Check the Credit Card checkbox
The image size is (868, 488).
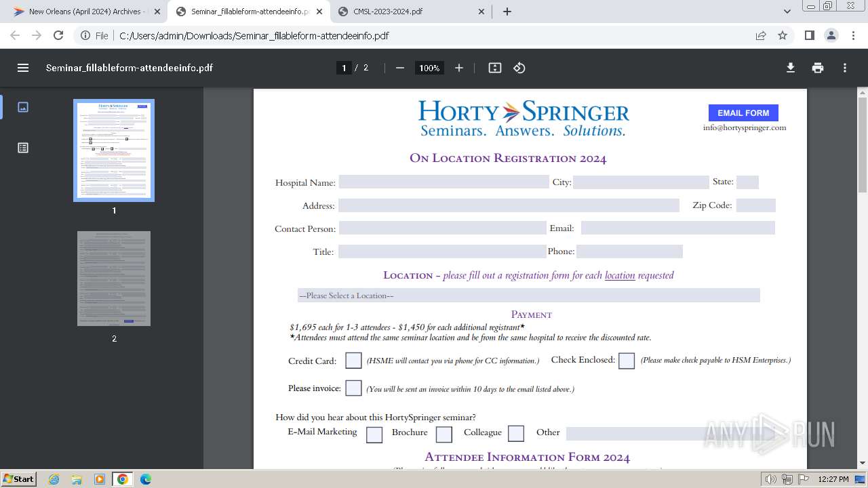point(353,361)
